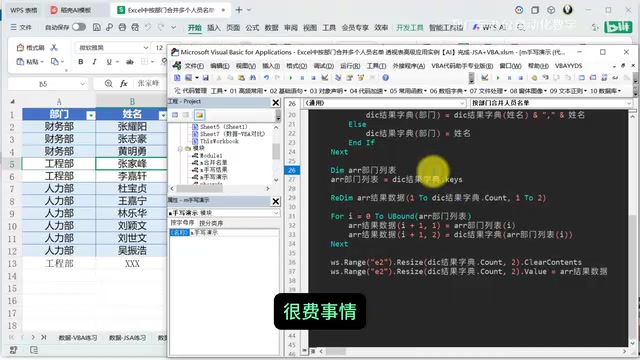Click the 粘贴 paste button in WPS
The height and width of the screenshot is (360, 640).
pyautogui.click(x=29, y=62)
